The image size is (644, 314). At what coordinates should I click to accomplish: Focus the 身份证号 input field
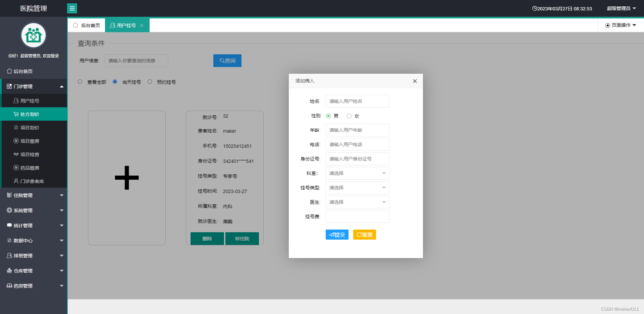tap(358, 159)
